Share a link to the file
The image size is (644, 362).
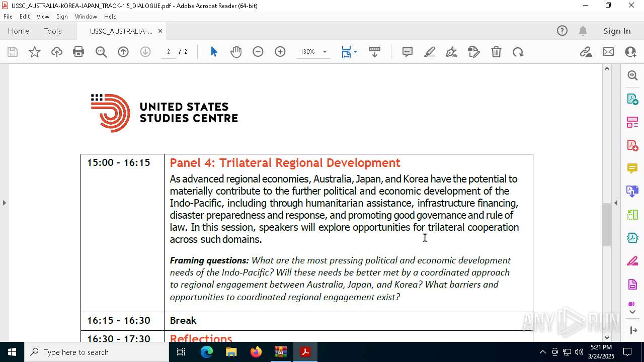(586, 52)
